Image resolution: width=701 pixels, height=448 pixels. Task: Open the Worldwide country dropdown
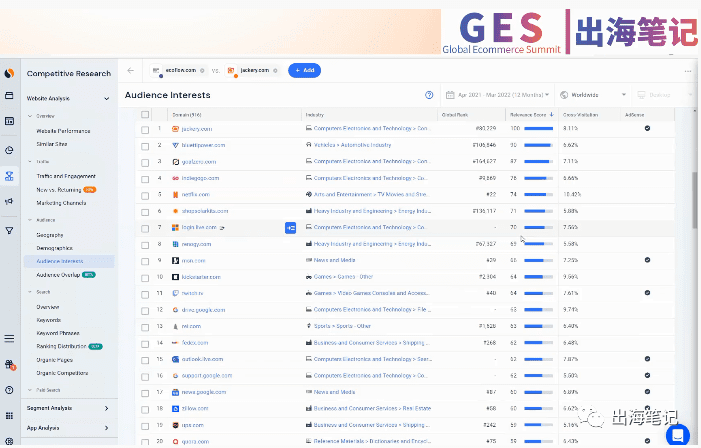click(x=592, y=95)
